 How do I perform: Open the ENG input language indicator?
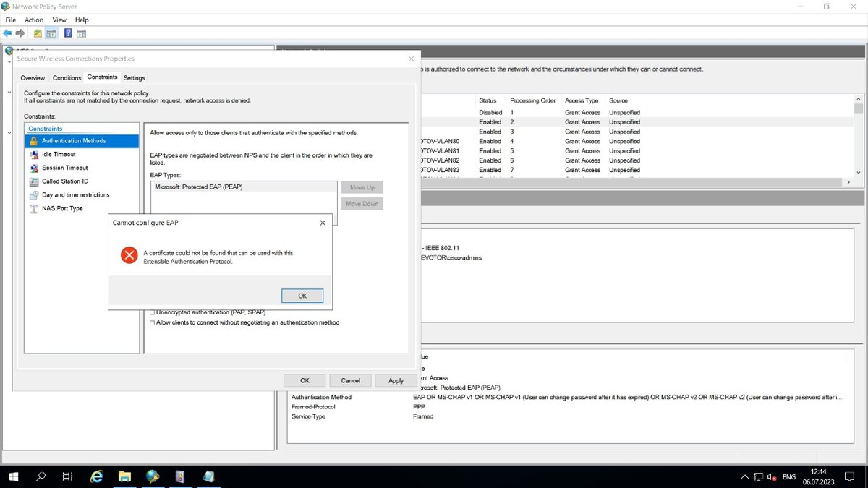(789, 477)
